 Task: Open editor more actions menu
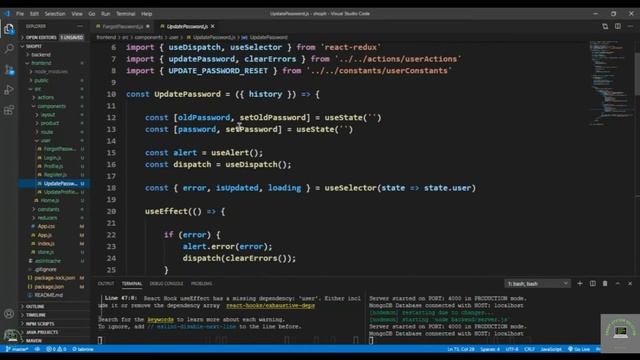[631, 27]
